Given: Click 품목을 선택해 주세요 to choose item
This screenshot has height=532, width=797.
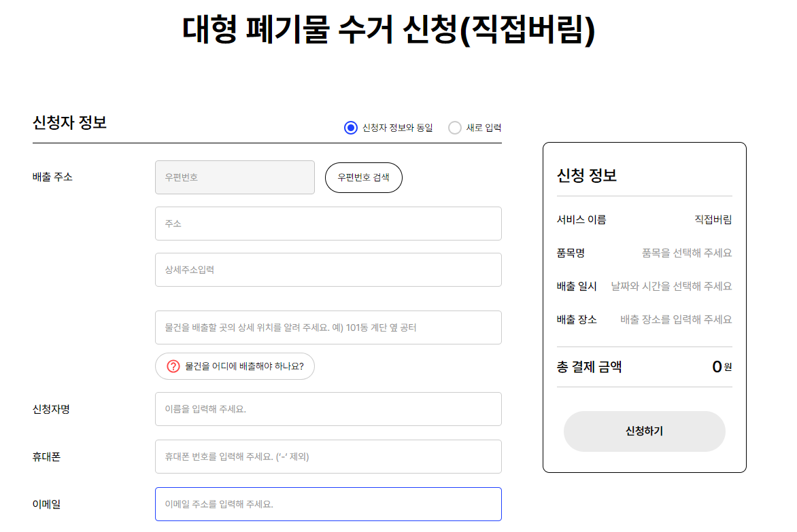Looking at the screenshot, I should (x=688, y=252).
